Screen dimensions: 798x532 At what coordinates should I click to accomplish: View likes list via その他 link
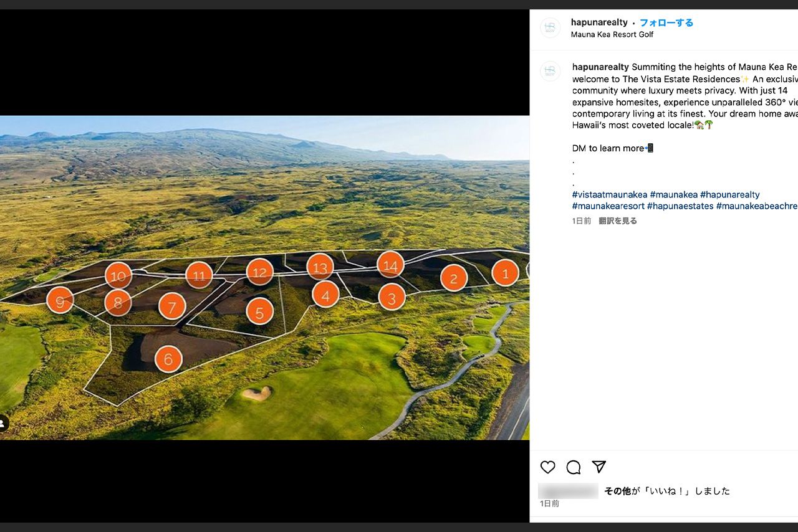617,491
